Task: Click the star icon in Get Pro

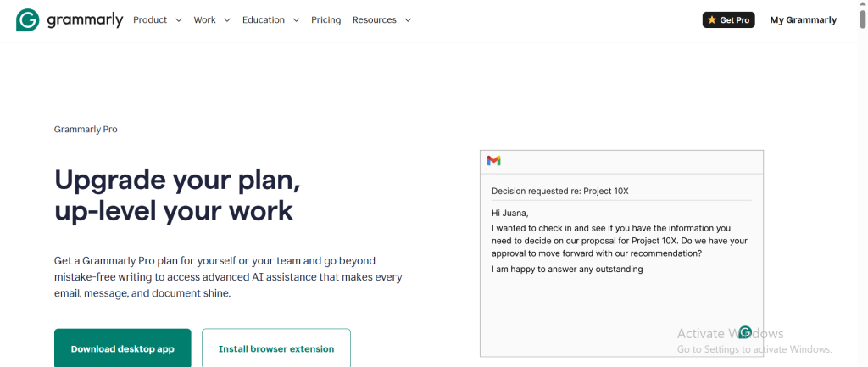Action: pyautogui.click(x=712, y=20)
